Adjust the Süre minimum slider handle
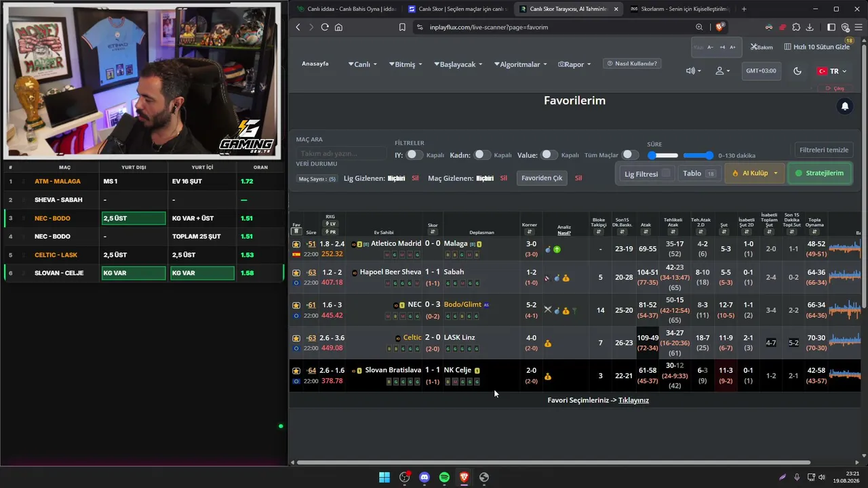868x488 pixels. [652, 155]
